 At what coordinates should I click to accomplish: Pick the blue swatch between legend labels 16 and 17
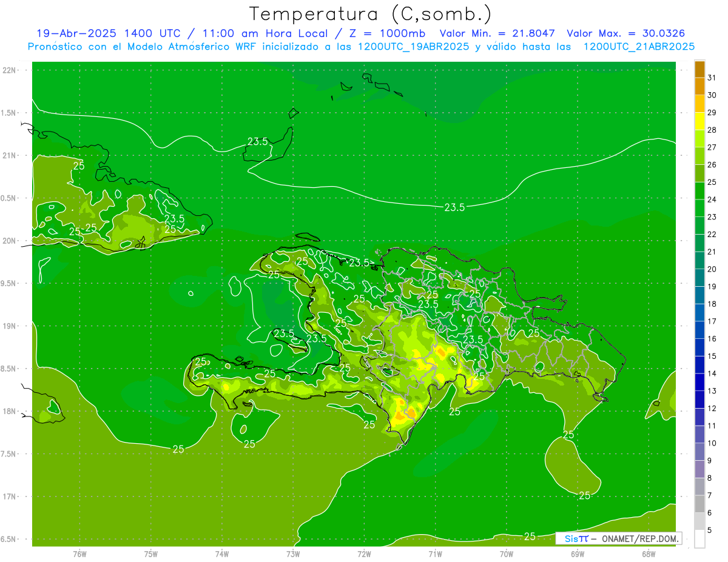699,330
